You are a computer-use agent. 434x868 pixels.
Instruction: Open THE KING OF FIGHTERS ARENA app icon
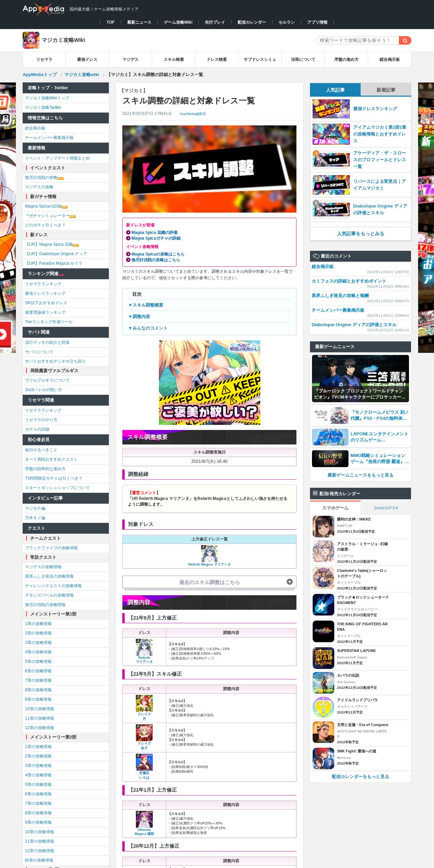pos(323,631)
